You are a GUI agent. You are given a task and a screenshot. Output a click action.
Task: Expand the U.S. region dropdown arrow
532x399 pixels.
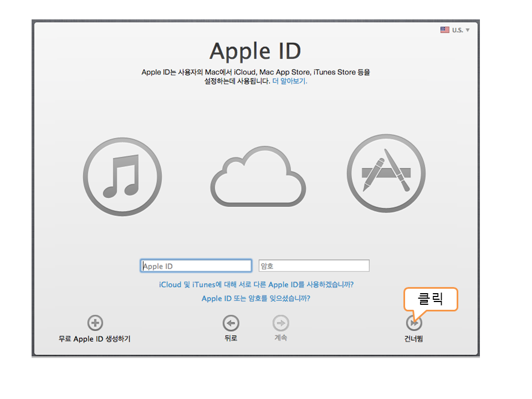(x=468, y=30)
